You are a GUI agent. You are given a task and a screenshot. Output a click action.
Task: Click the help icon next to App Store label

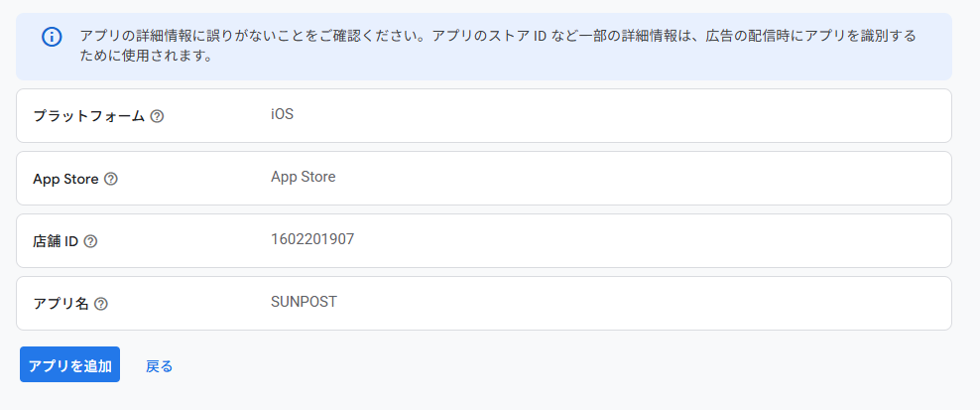[111, 180]
